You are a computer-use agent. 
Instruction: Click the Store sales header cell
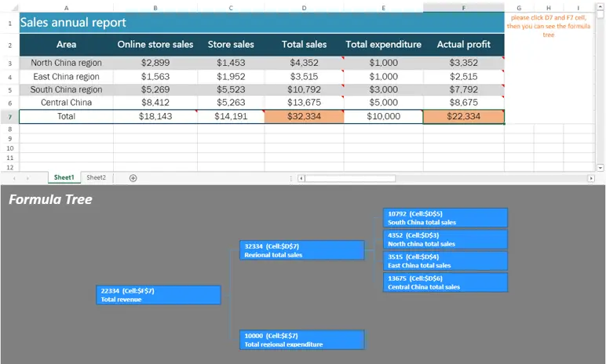point(231,45)
